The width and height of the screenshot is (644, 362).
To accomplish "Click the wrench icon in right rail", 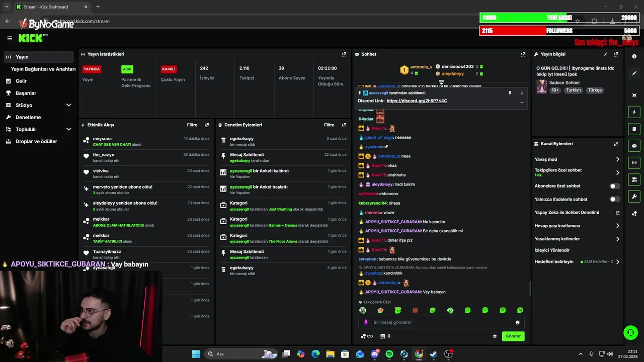I will [x=634, y=197].
